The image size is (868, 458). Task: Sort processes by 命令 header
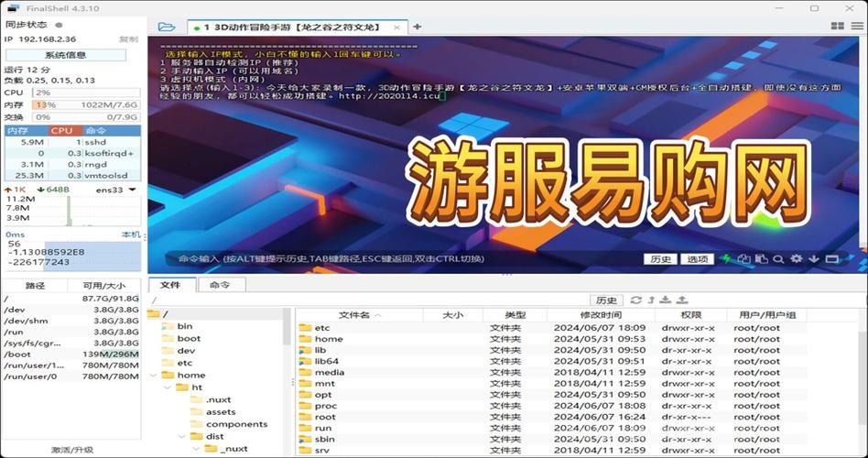click(x=112, y=131)
